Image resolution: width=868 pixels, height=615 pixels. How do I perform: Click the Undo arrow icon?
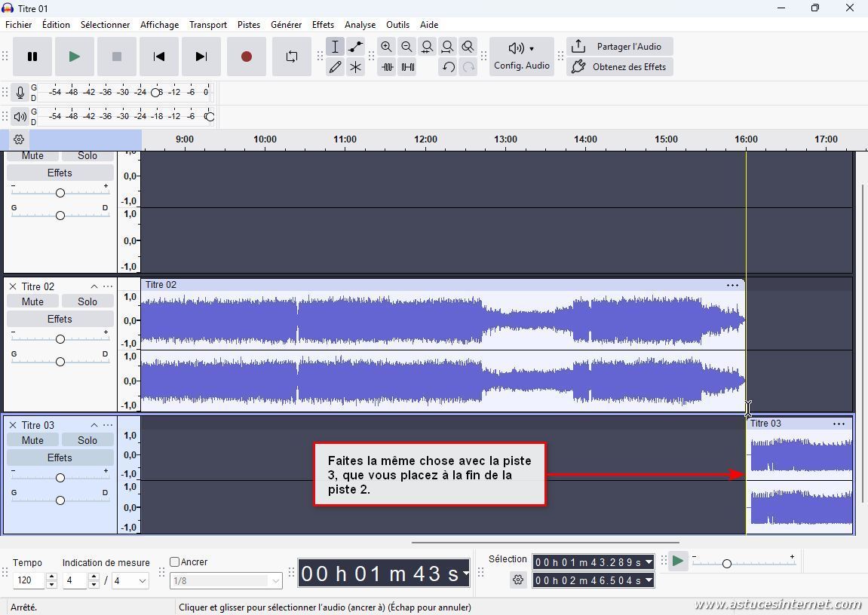[x=448, y=67]
